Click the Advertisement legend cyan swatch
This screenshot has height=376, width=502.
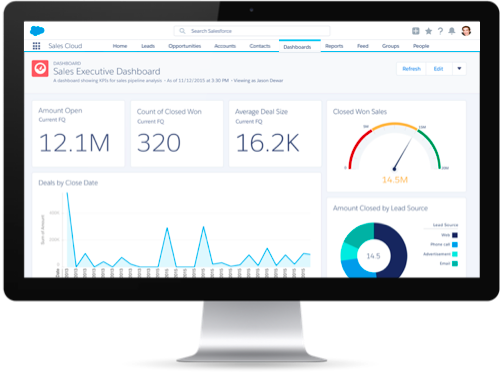[455, 254]
